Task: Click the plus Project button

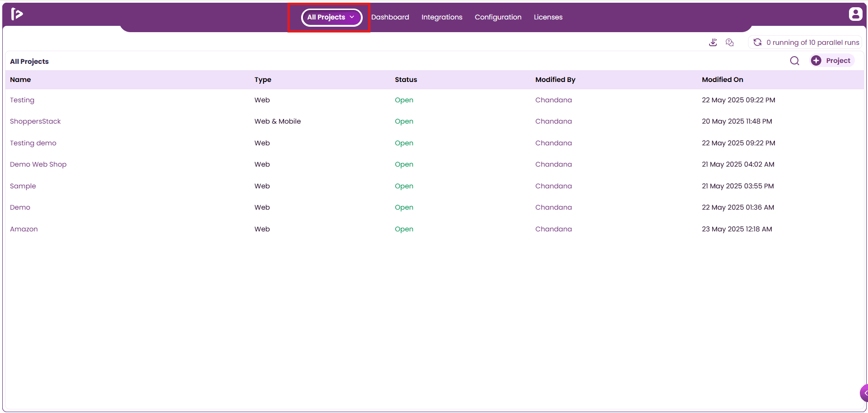Action: click(831, 61)
